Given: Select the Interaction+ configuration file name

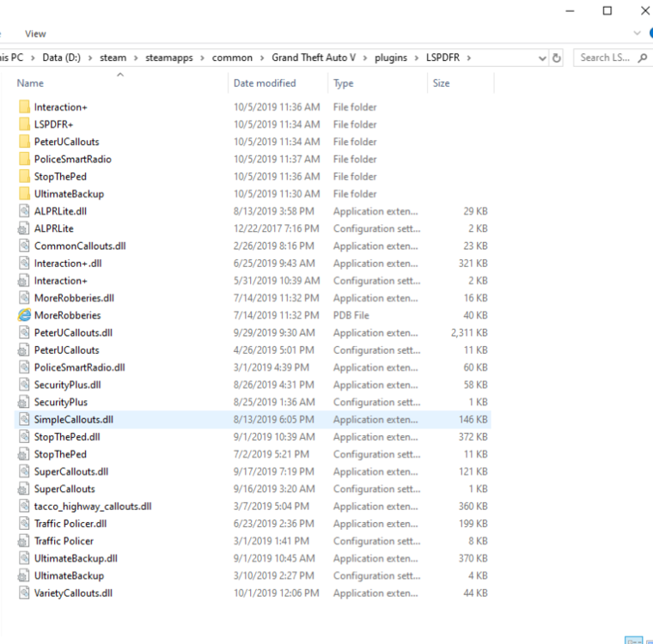Looking at the screenshot, I should coord(61,281).
